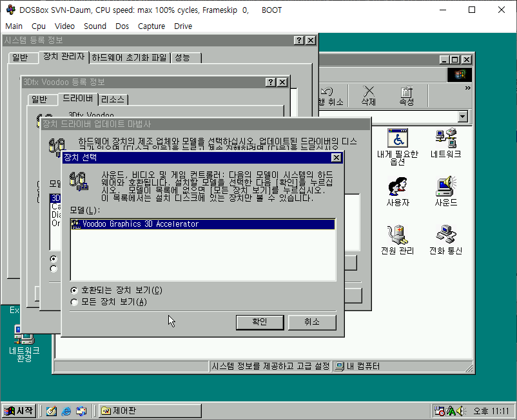Click help button in 시스템 등록 정보 title bar

click(298, 40)
